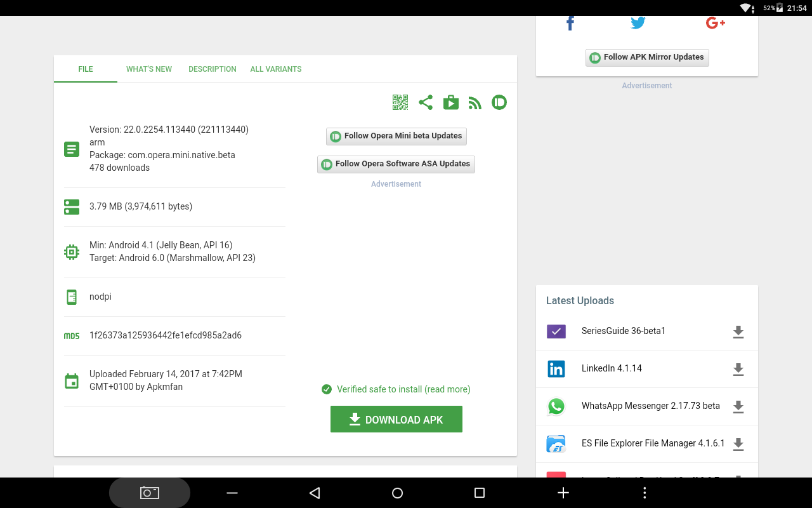Click the WhatsApp app icon
Image resolution: width=812 pixels, height=508 pixels.
point(556,406)
